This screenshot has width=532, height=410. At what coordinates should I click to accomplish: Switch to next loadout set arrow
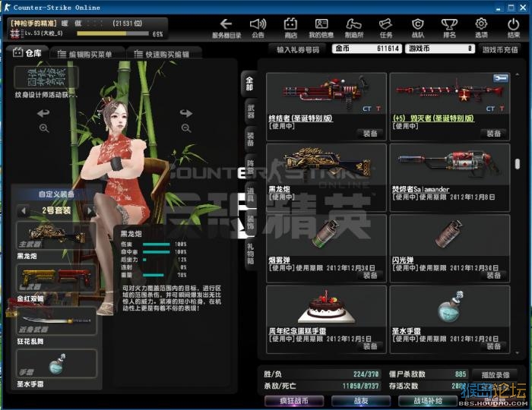point(90,211)
